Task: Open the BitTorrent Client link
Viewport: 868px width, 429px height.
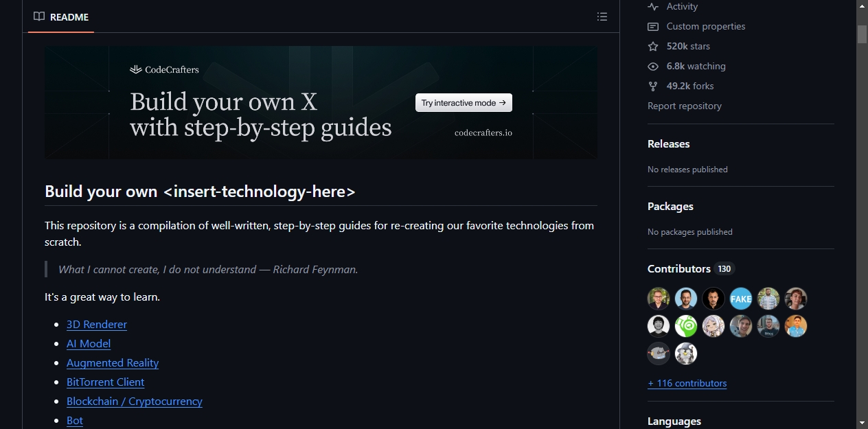Action: [106, 382]
